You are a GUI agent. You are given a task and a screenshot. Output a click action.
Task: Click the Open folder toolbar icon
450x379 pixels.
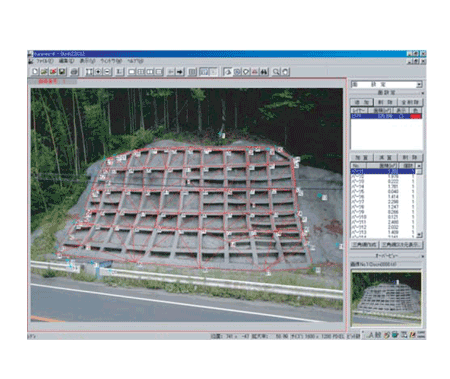[x=44, y=72]
